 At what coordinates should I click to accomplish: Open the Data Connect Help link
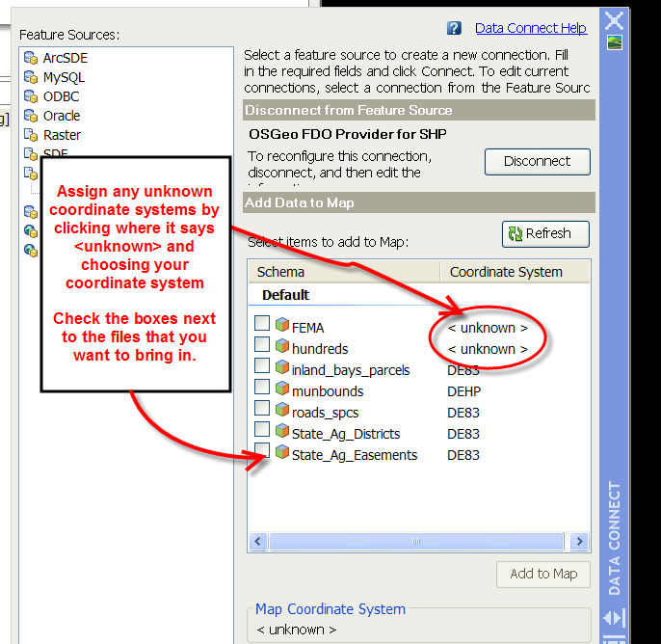[531, 29]
